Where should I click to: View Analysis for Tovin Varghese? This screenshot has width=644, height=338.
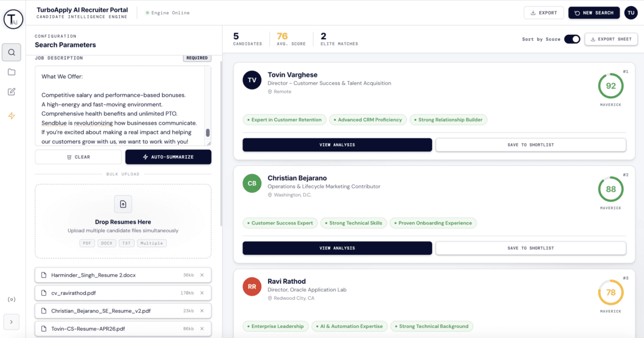337,145
